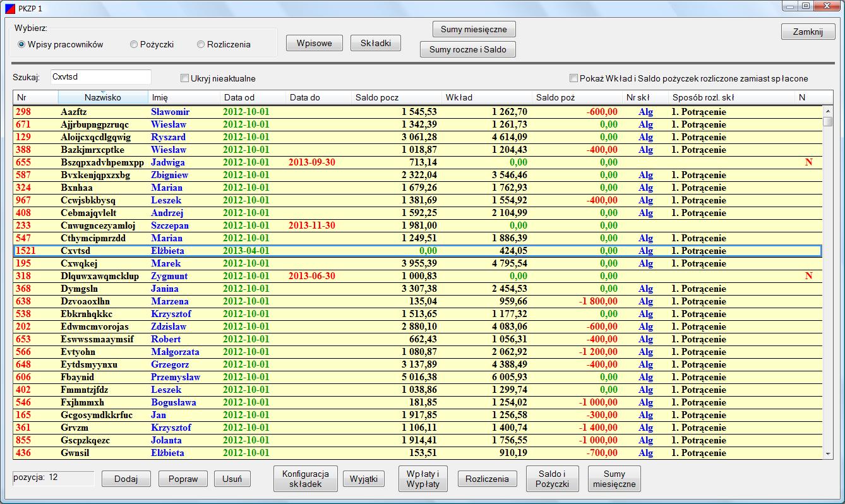This screenshot has height=504, width=845.
Task: Click the Wpłaty i Wypłaty button
Action: (x=423, y=479)
